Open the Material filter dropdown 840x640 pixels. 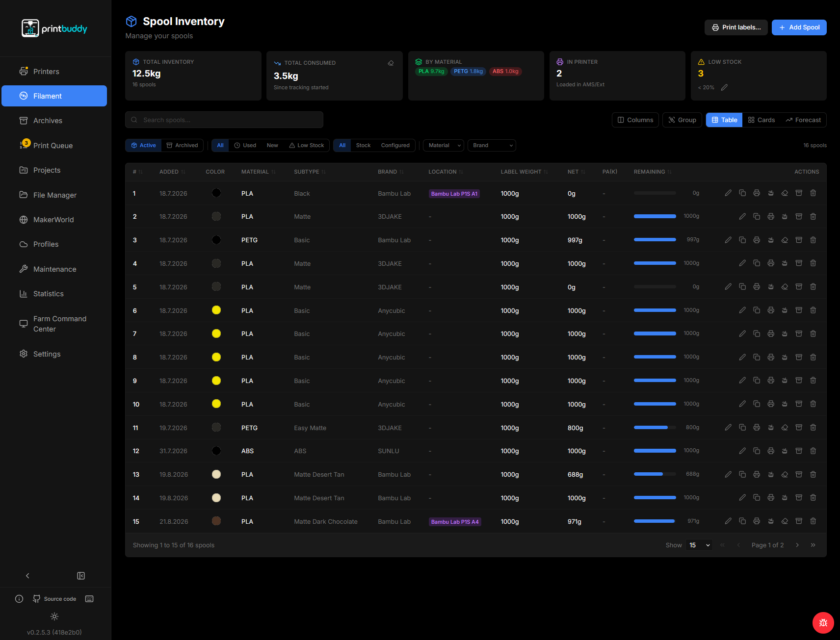coord(444,146)
